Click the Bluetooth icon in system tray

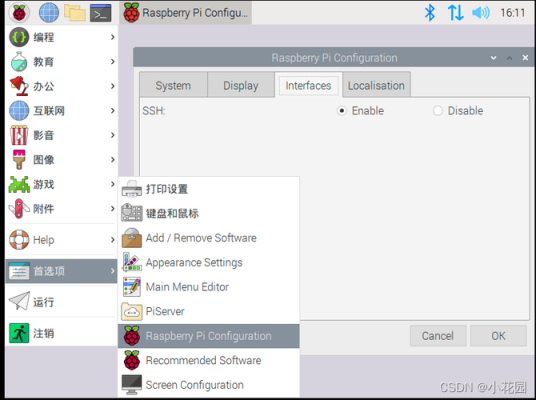coord(430,13)
